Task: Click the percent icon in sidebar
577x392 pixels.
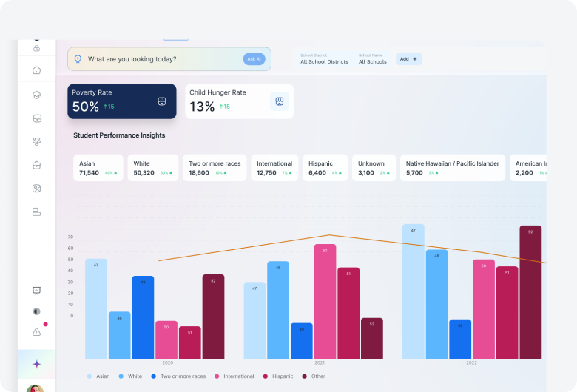Action: click(x=36, y=189)
